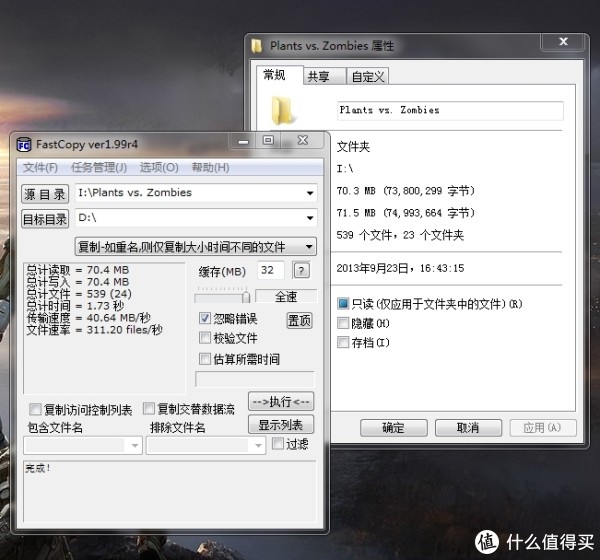Click 取消 in the Properties dialog
The width and height of the screenshot is (600, 560).
(x=468, y=428)
